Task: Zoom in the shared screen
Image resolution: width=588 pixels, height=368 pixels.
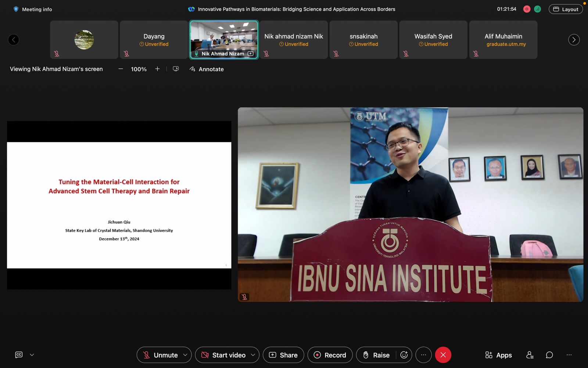Action: point(157,69)
